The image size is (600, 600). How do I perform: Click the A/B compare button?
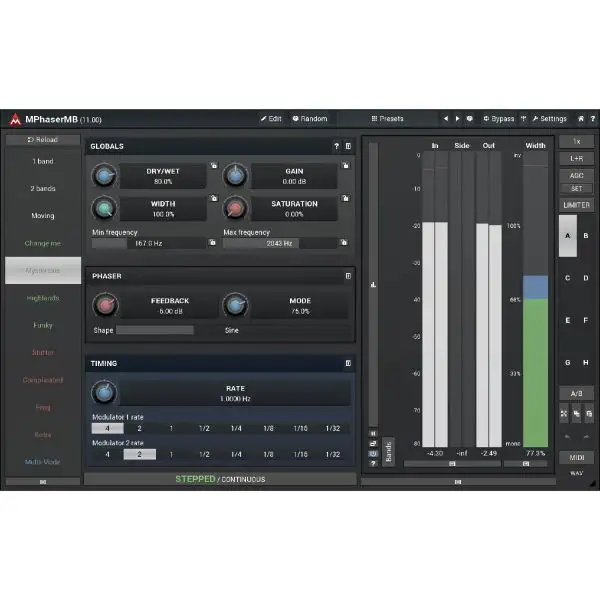(x=577, y=393)
